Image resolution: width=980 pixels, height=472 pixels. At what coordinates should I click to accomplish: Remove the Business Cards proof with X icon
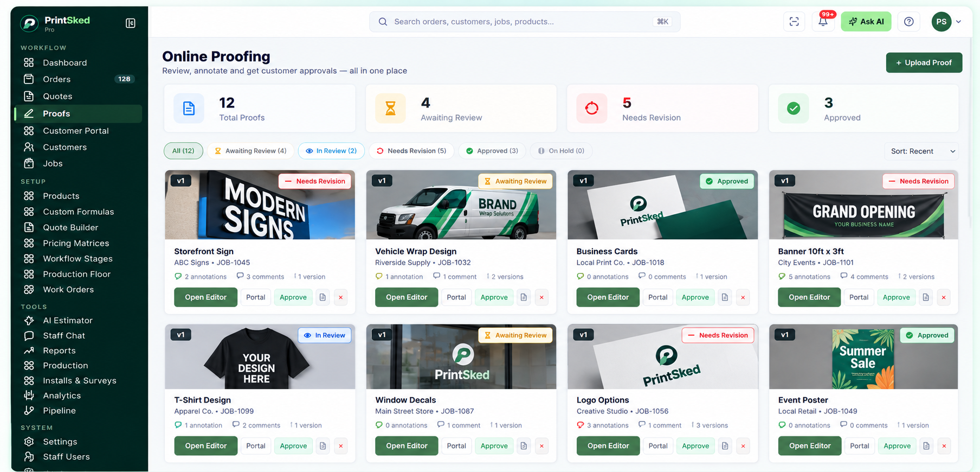point(743,297)
